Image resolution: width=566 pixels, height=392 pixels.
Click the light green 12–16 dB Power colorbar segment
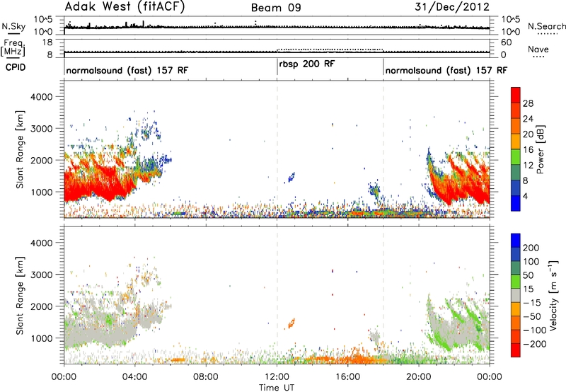coord(516,157)
